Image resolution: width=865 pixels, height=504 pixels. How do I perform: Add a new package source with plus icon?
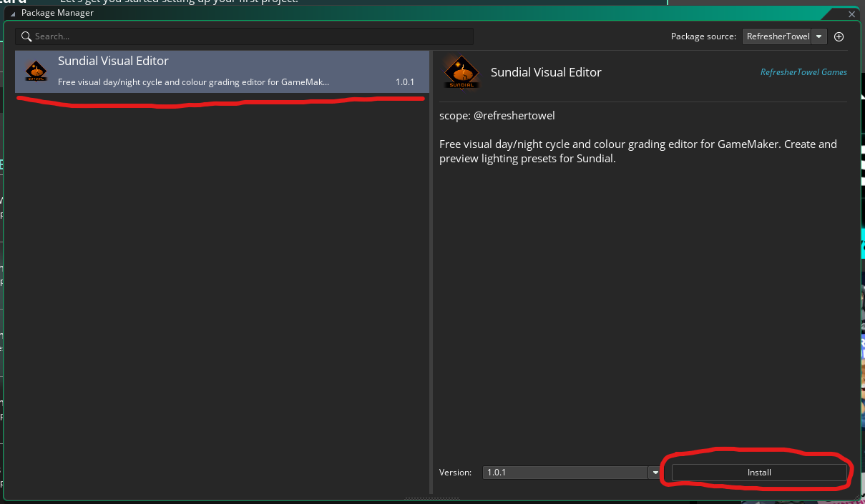pyautogui.click(x=839, y=36)
